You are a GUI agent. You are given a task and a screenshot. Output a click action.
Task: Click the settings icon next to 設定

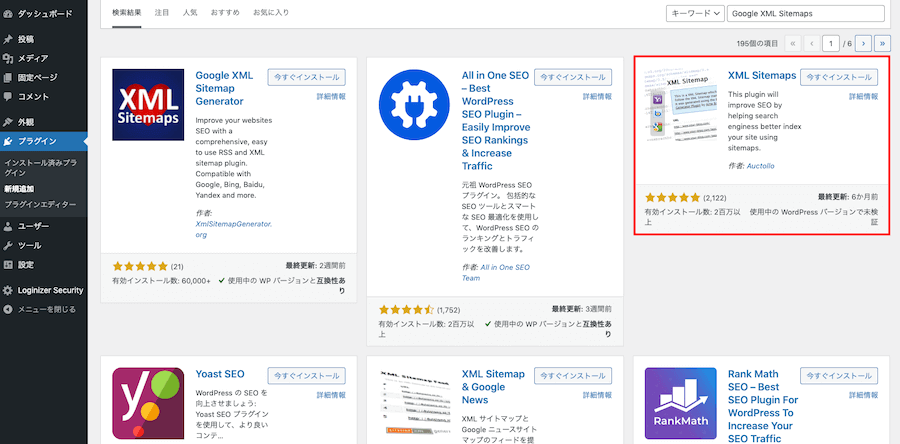7,265
